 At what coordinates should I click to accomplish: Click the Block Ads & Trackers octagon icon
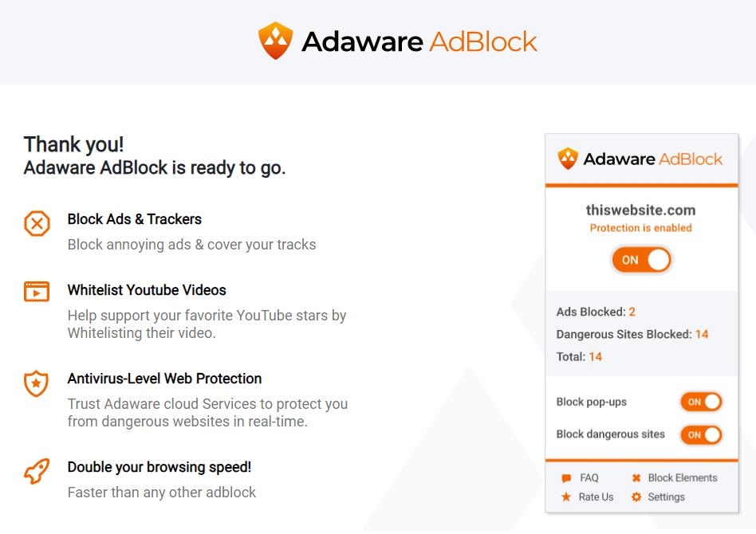click(x=37, y=224)
